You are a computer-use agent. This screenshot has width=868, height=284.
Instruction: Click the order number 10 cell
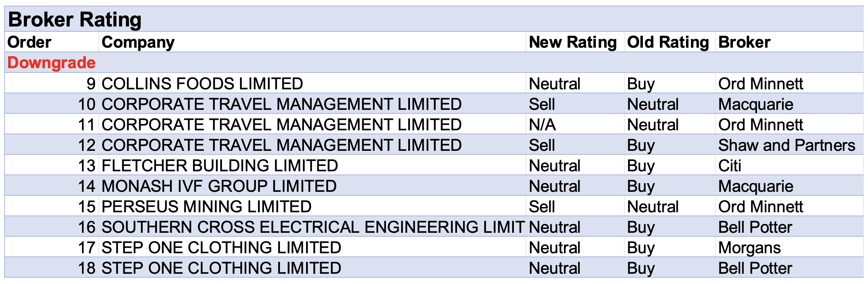click(x=87, y=104)
